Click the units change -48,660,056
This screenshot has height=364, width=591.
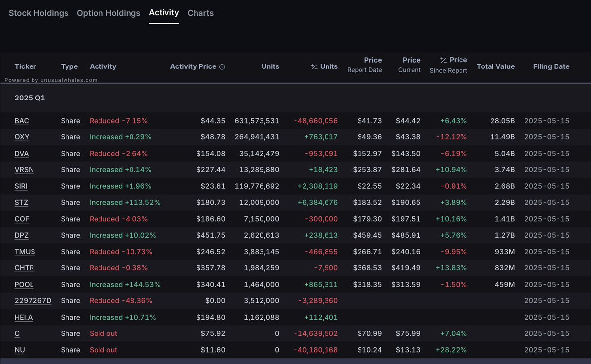(316, 121)
